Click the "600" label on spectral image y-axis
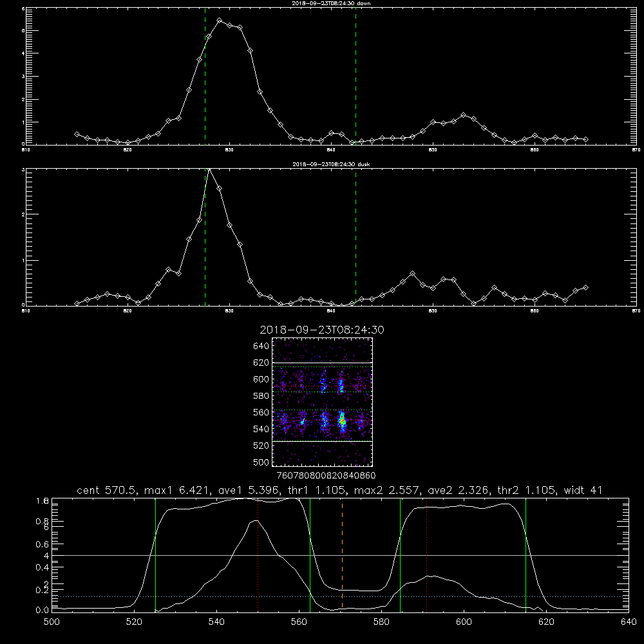The width and height of the screenshot is (644, 644). point(261,379)
